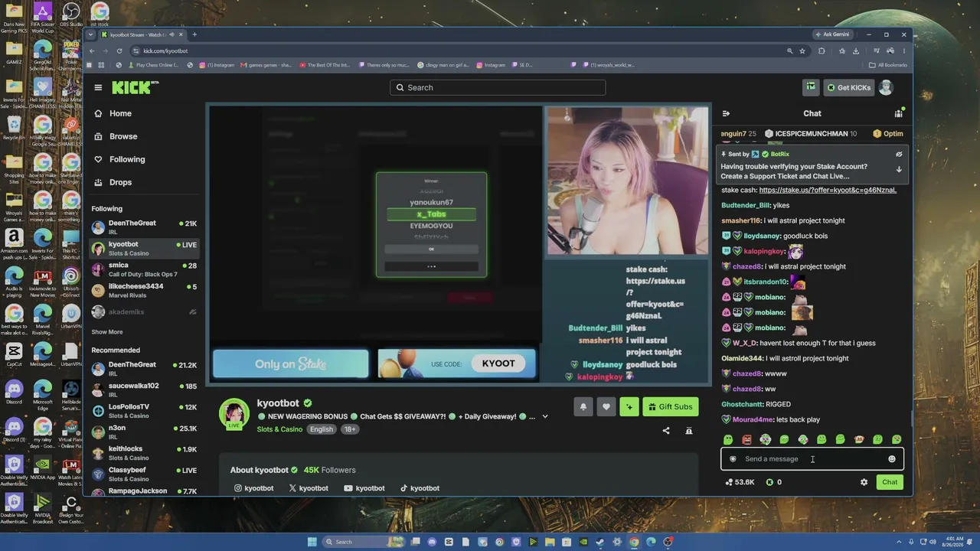
Task: Expand the pinned message down arrow
Action: pos(899,170)
